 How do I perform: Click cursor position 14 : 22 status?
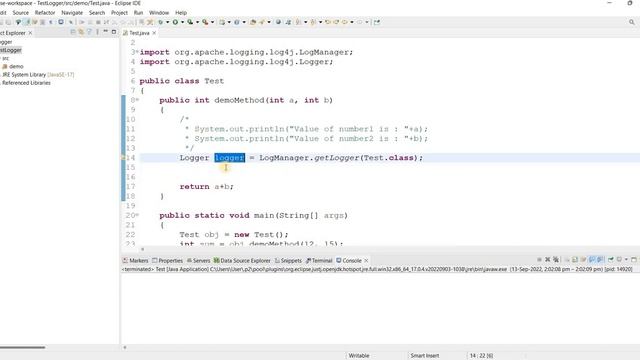[481, 356]
